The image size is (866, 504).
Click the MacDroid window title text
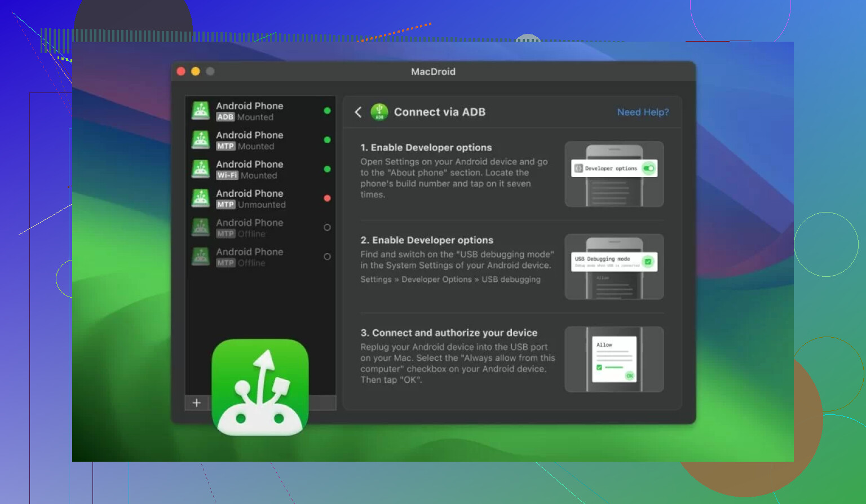[433, 72]
